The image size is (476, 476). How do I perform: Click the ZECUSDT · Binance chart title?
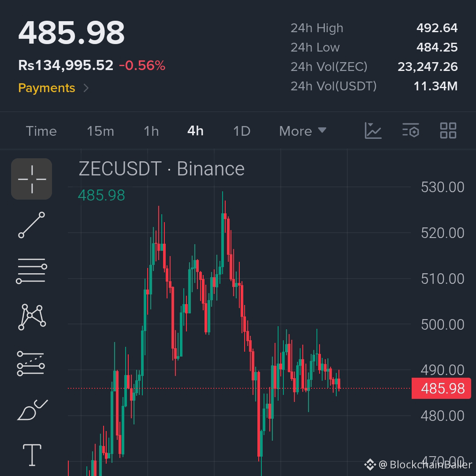(161, 169)
